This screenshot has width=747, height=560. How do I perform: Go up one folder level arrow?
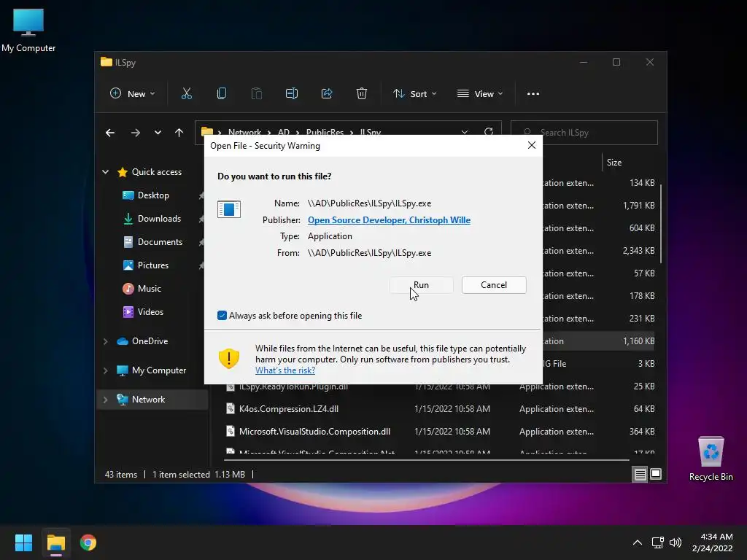[179, 133]
